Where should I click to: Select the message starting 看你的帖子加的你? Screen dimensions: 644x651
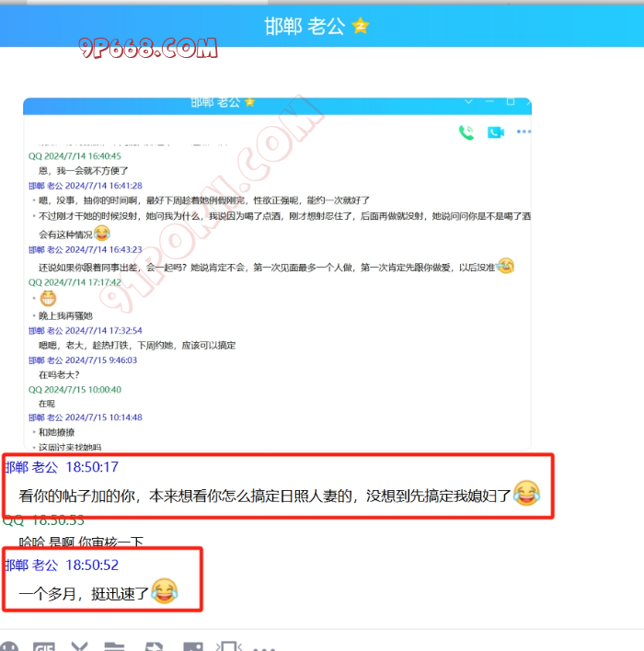pos(265,495)
